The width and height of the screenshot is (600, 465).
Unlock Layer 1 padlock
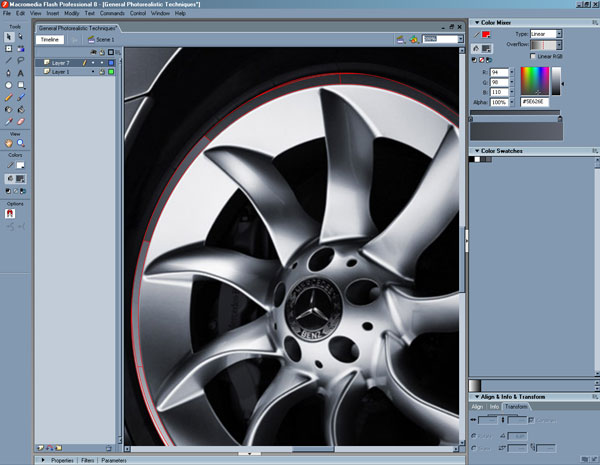coord(102,72)
